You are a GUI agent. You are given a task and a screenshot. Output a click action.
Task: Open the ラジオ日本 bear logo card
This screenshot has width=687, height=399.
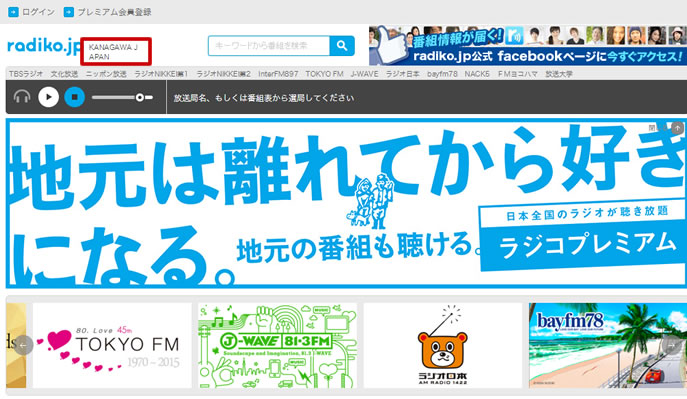[443, 345]
